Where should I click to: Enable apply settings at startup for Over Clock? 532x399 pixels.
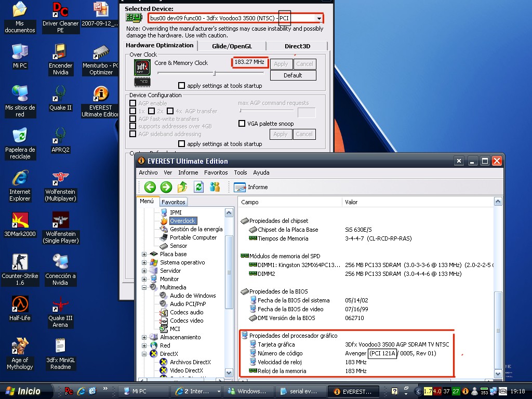[182, 86]
